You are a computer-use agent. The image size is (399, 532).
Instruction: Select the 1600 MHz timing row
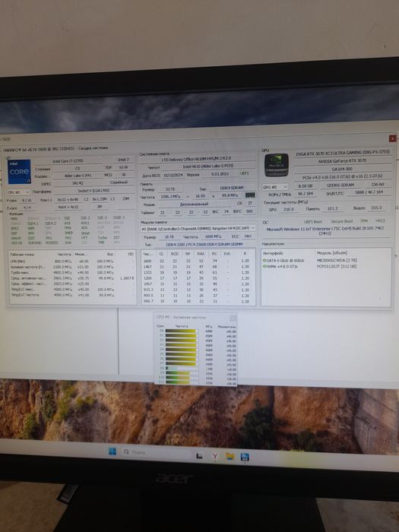click(198, 261)
